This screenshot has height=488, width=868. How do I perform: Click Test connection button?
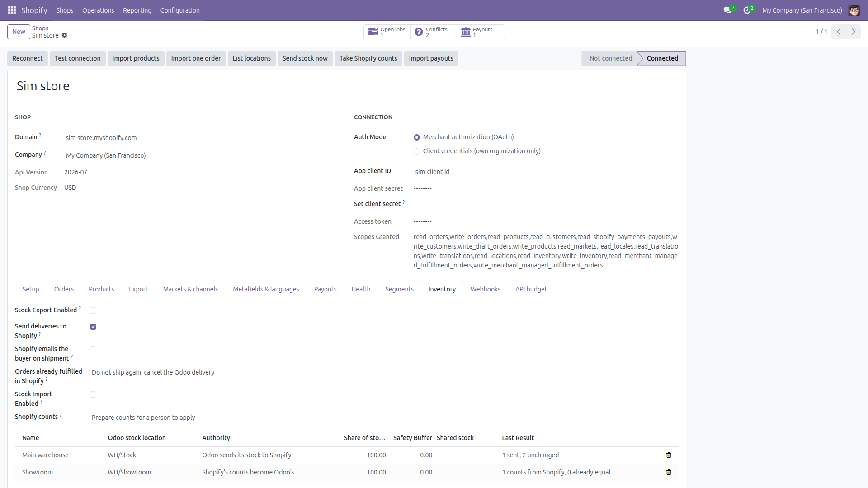[x=78, y=58]
